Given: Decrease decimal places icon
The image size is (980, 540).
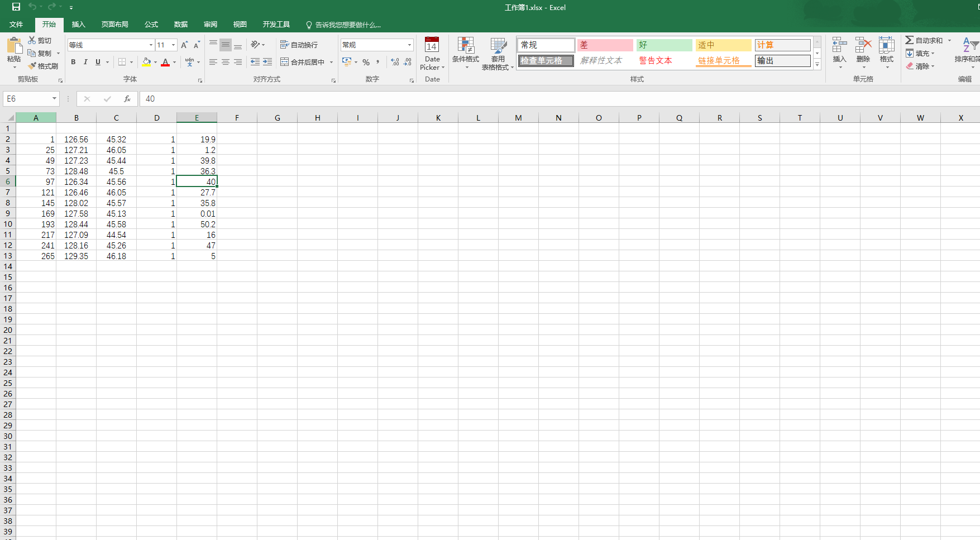Looking at the screenshot, I should point(408,62).
